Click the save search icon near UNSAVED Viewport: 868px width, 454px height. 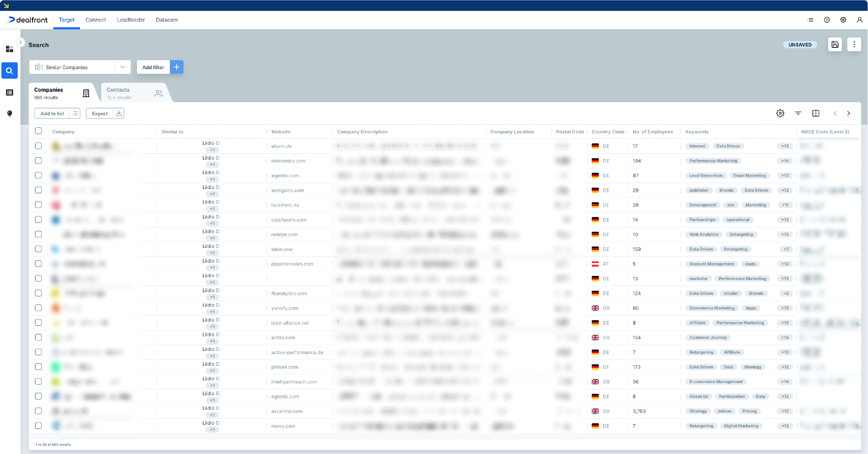coord(835,44)
